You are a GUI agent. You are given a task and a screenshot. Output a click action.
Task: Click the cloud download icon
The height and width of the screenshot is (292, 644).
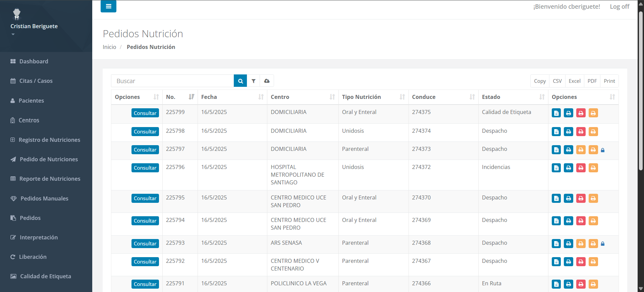[267, 81]
